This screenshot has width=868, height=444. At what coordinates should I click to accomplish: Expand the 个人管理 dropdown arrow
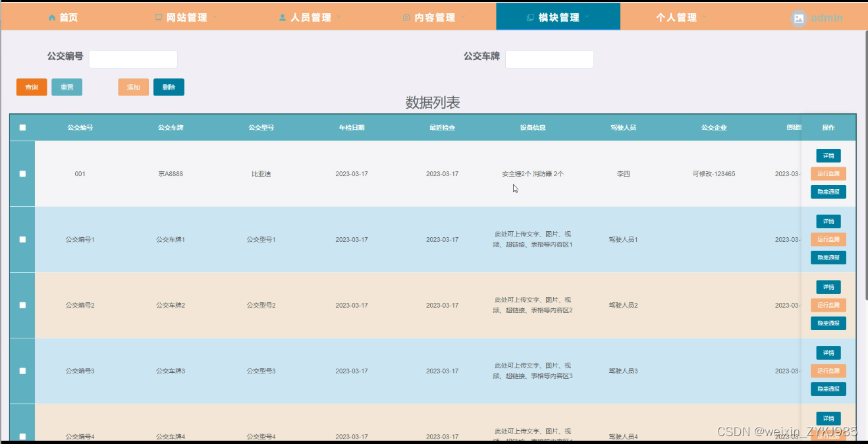pyautogui.click(x=705, y=16)
